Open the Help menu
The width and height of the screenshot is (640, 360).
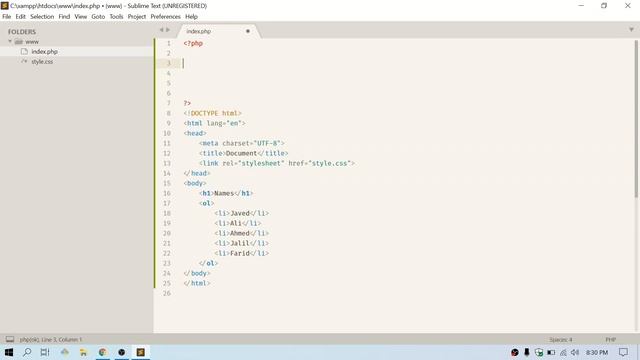point(191,17)
